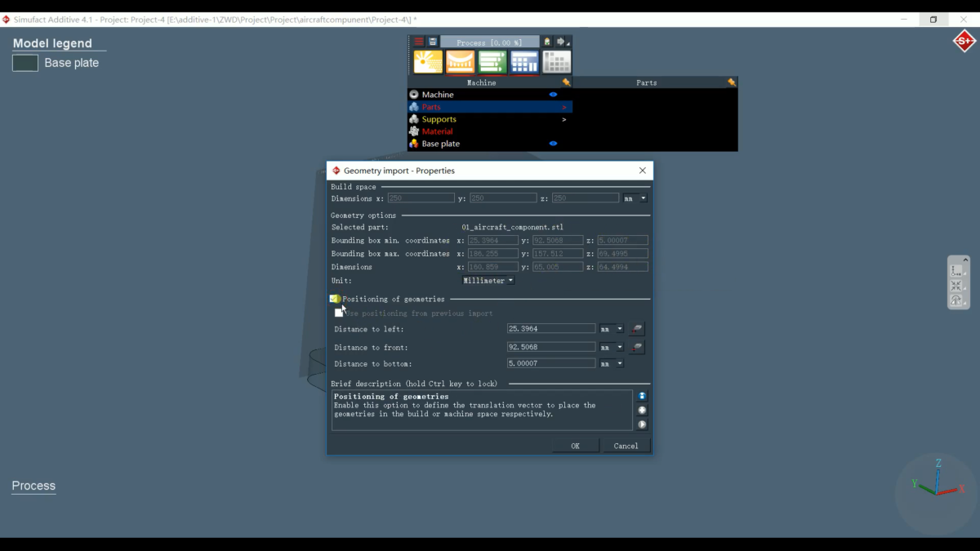Image resolution: width=980 pixels, height=551 pixels.
Task: Pin the Machine panel
Action: 567,82
